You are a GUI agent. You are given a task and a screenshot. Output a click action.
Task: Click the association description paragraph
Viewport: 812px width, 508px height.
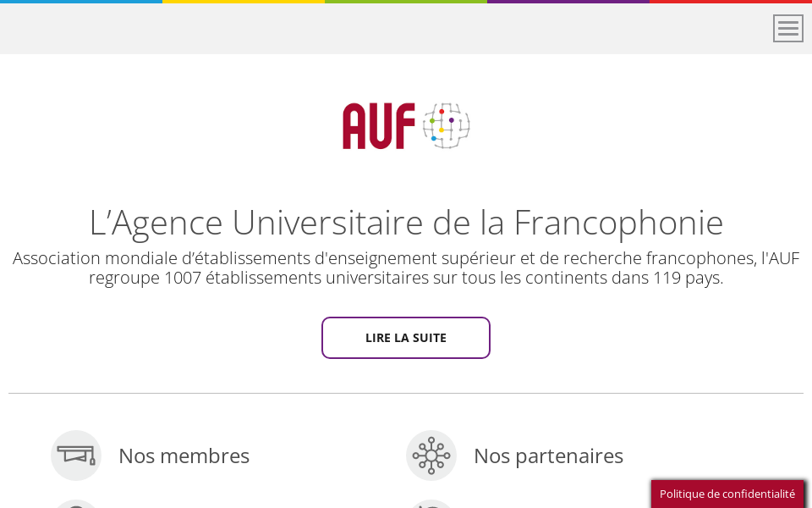click(406, 268)
